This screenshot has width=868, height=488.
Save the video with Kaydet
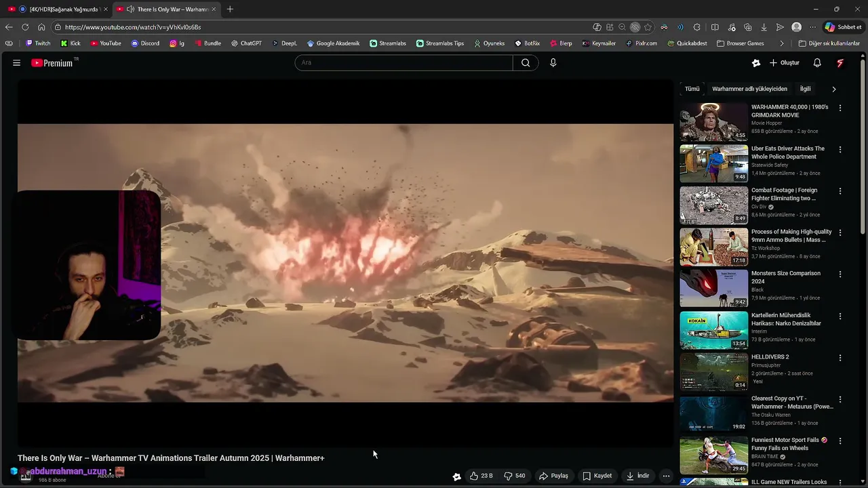pyautogui.click(x=597, y=476)
